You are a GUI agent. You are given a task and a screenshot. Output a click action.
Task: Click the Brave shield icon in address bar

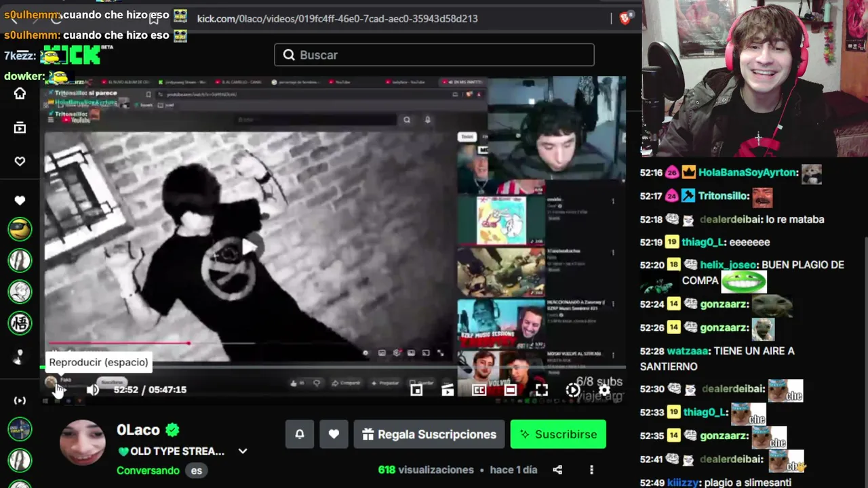point(625,18)
